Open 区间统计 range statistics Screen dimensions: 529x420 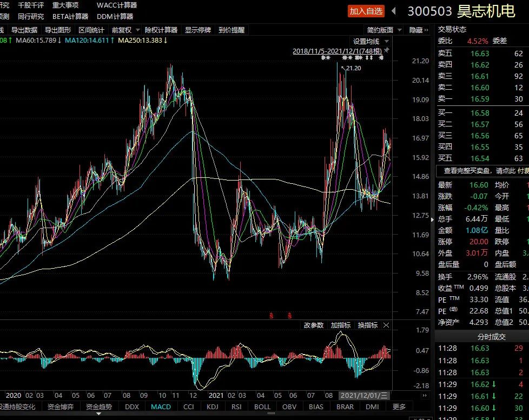91,30
